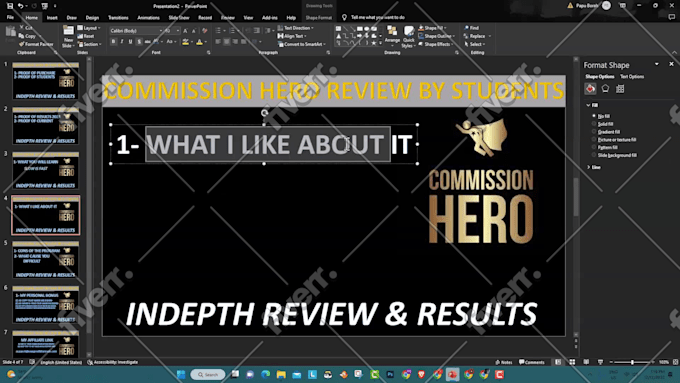This screenshot has height=383, width=680.
Task: Click the New Slide button
Action: point(68,37)
